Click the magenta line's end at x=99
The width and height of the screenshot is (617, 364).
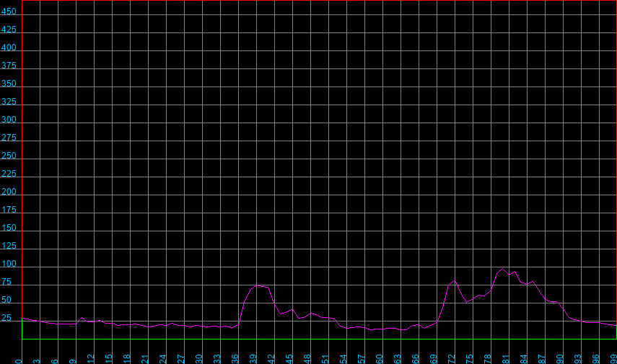[616, 325]
